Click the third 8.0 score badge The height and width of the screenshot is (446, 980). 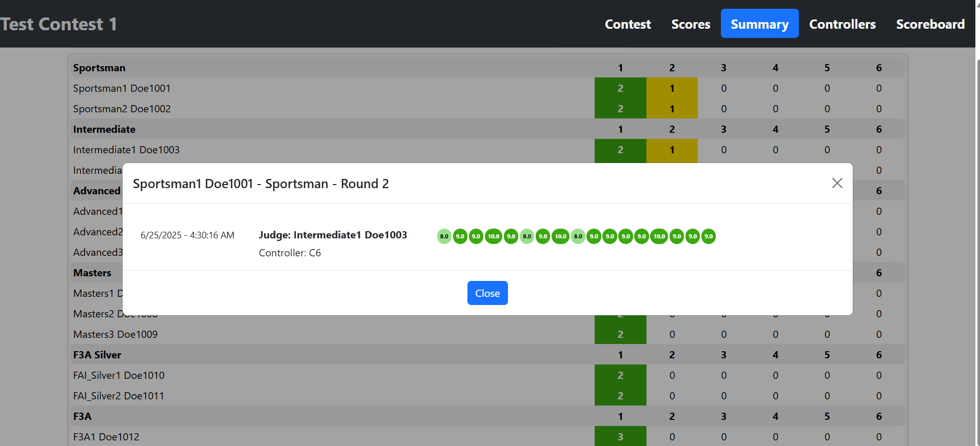click(x=578, y=236)
